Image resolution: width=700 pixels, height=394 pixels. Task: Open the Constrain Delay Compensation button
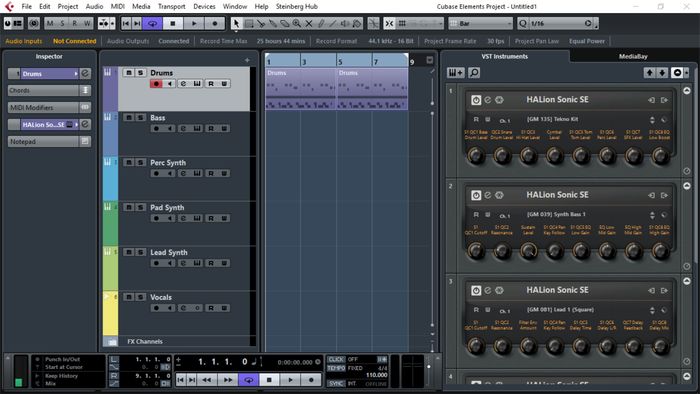tap(33, 23)
